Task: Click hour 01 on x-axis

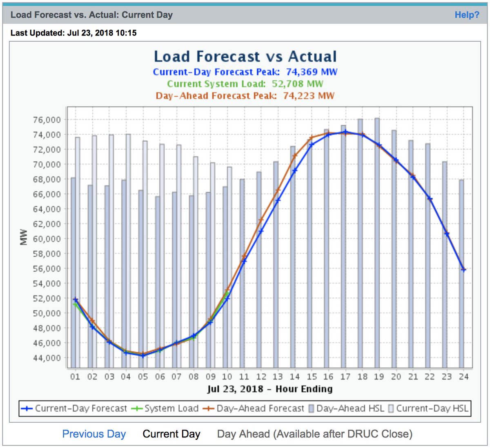Action: pyautogui.click(x=75, y=377)
